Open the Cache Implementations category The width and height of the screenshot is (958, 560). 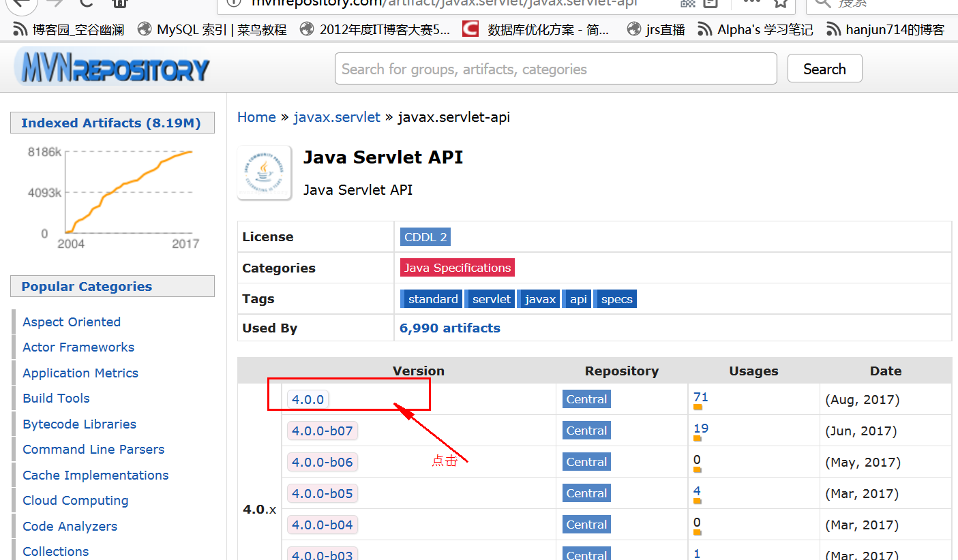coord(95,476)
